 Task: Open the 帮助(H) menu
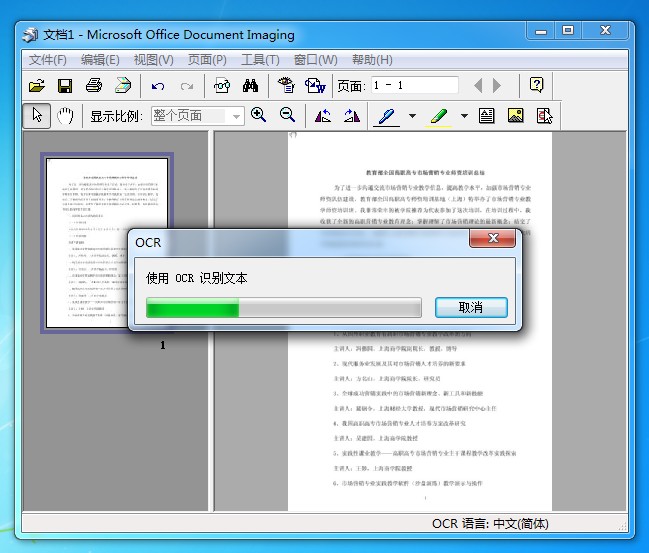click(372, 60)
